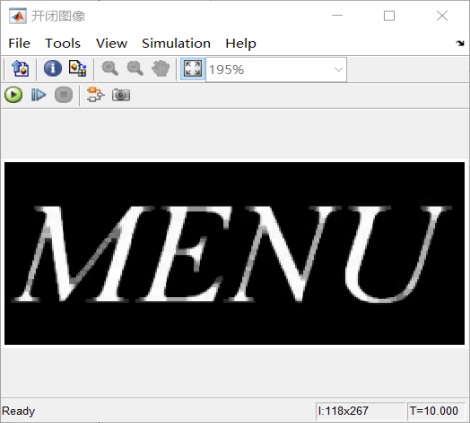Click the dock arrow in menu bar corner
Screen dimensions: 470x423
[x=460, y=43]
